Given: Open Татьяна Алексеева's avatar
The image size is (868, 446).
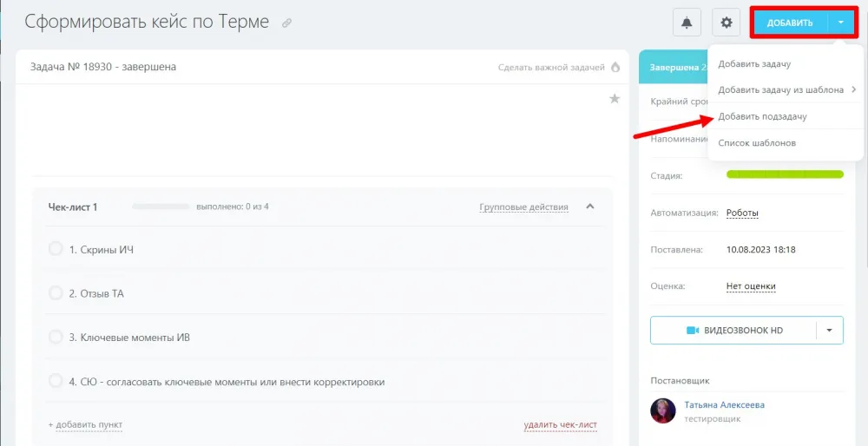Looking at the screenshot, I should [663, 411].
